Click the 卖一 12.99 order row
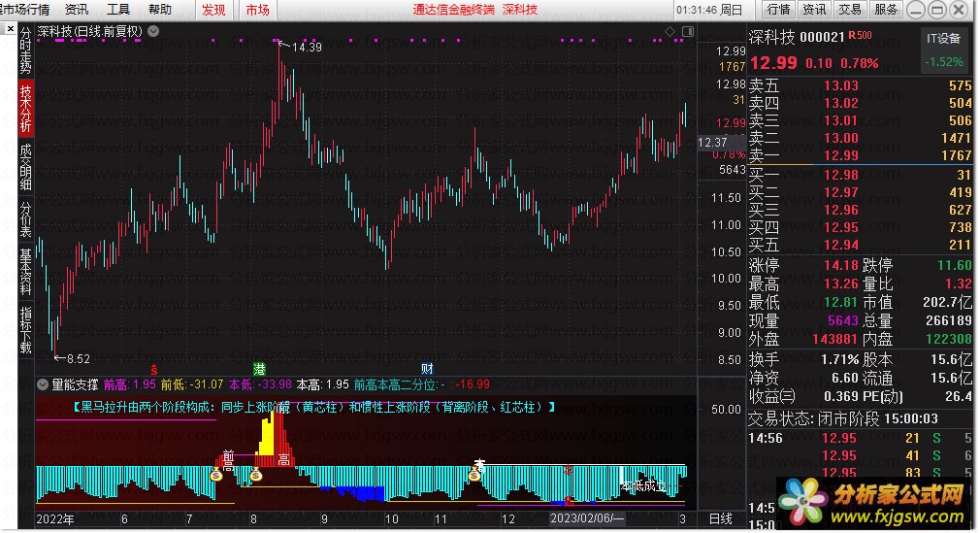Screen dimensions: 980x533 [x=860, y=155]
